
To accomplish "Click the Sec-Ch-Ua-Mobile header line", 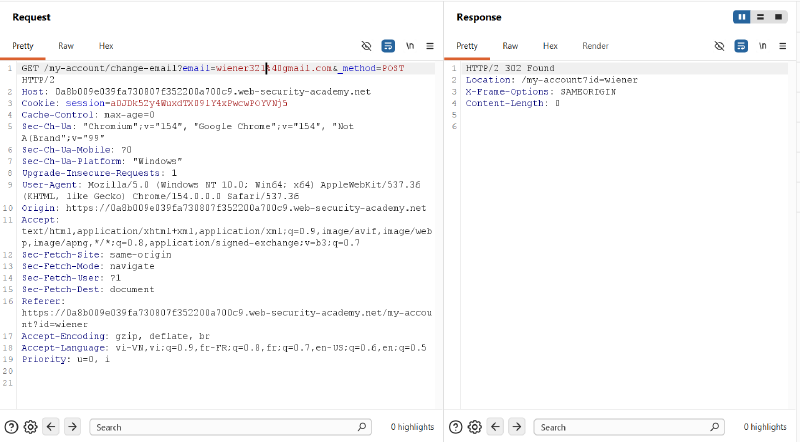I will pyautogui.click(x=77, y=150).
